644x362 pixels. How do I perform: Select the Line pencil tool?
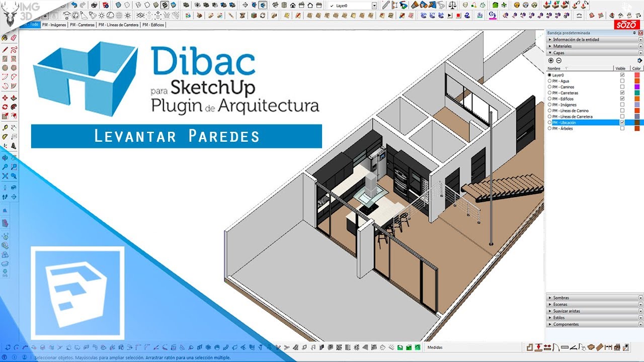point(5,50)
